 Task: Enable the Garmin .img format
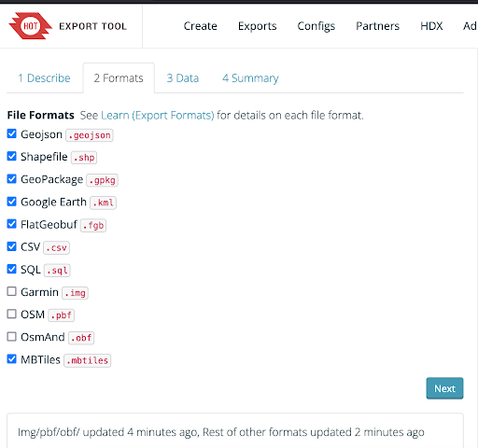pos(11,291)
